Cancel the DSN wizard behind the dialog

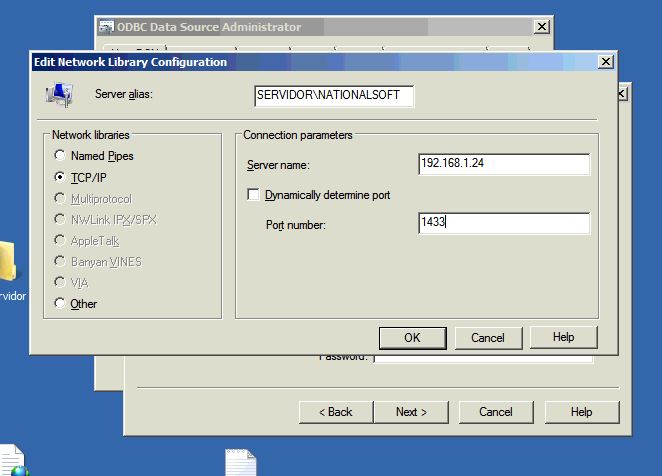[x=496, y=412]
